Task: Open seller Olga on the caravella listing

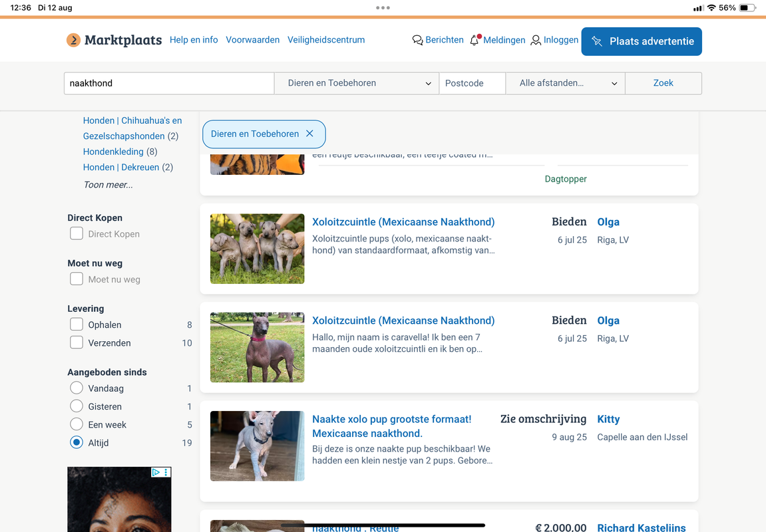Action: tap(608, 321)
